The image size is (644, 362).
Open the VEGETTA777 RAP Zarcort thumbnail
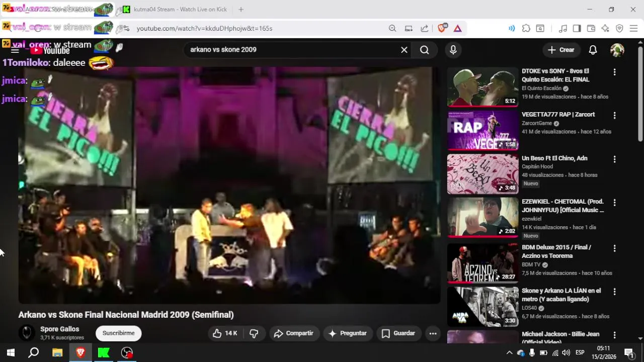(x=482, y=130)
